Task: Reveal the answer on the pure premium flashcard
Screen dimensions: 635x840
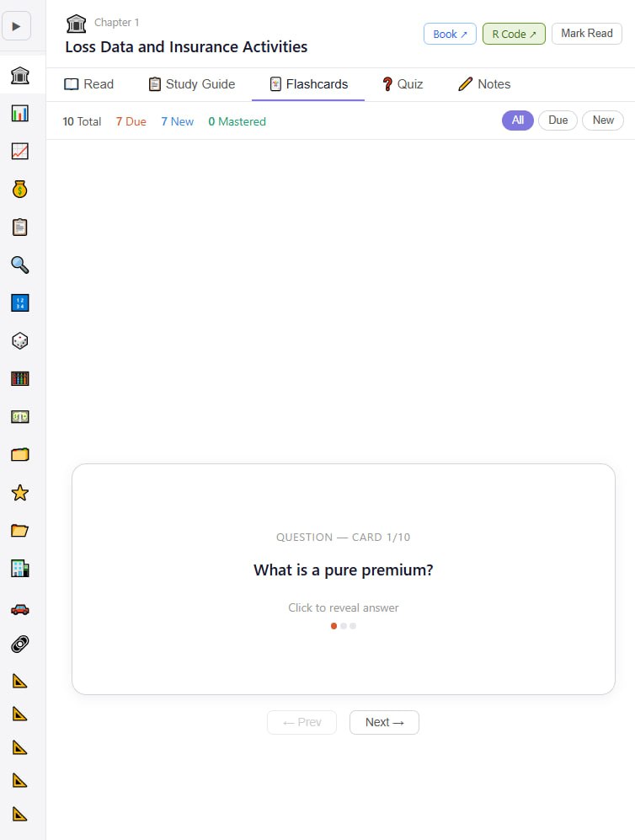Action: 344,579
